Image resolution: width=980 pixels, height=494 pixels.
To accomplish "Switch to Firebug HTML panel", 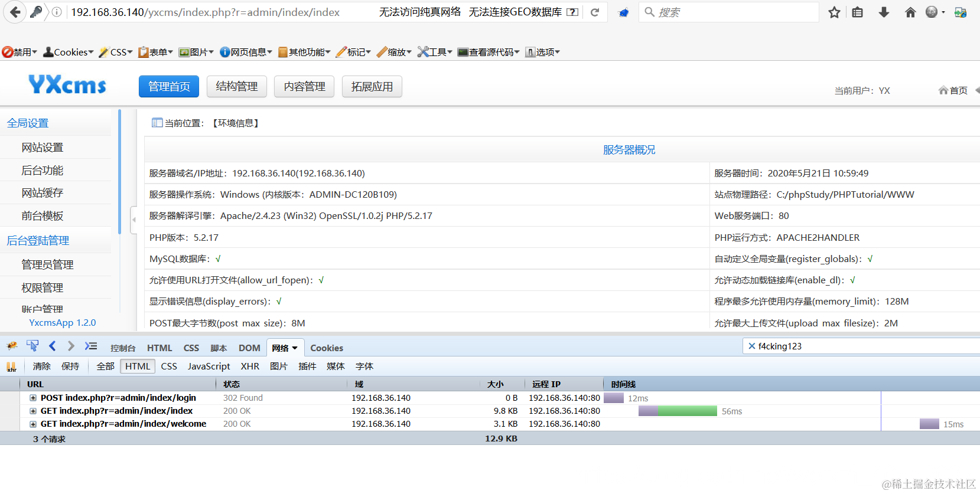I will pyautogui.click(x=159, y=348).
